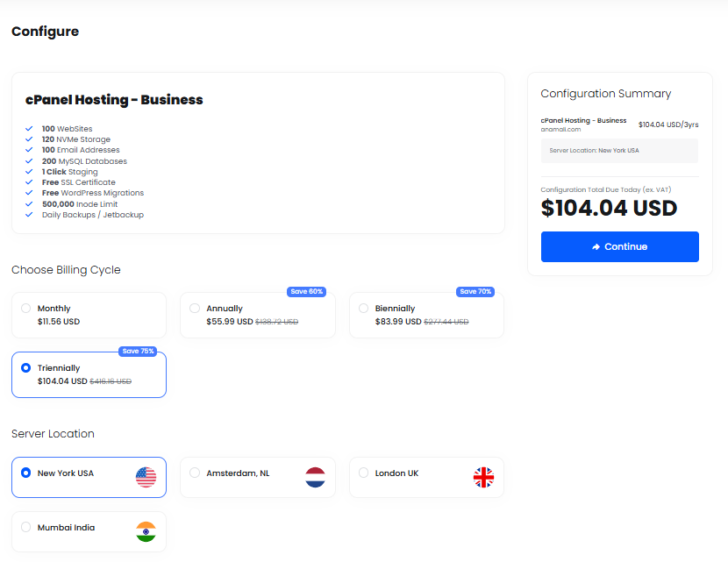
Task: Select the Annually billing radio button
Action: point(195,308)
